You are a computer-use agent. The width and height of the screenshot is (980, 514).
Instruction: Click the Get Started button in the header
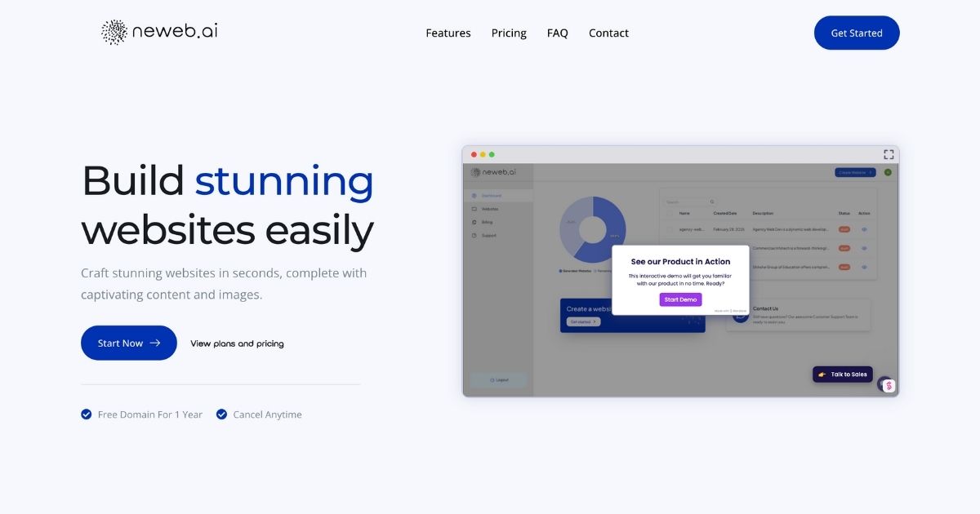click(x=857, y=33)
